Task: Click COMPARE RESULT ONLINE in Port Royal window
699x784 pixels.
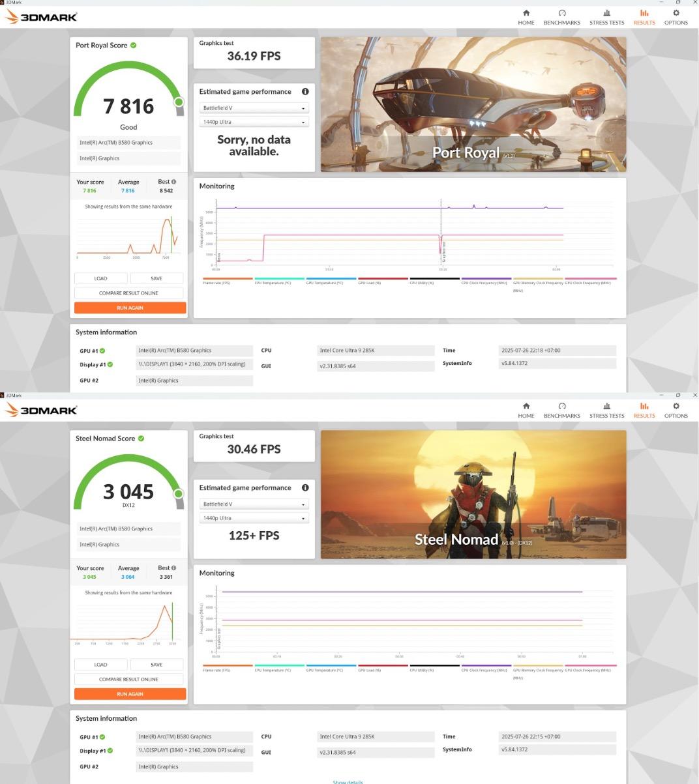Action: click(x=128, y=293)
